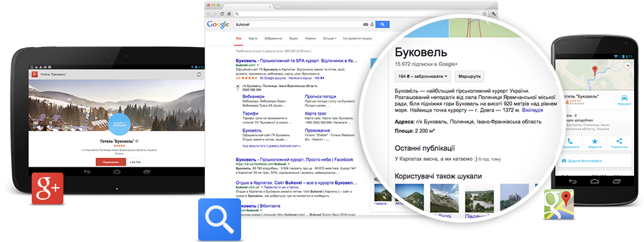
Task: Open the Вебкамери sitelink
Action: tap(254, 97)
